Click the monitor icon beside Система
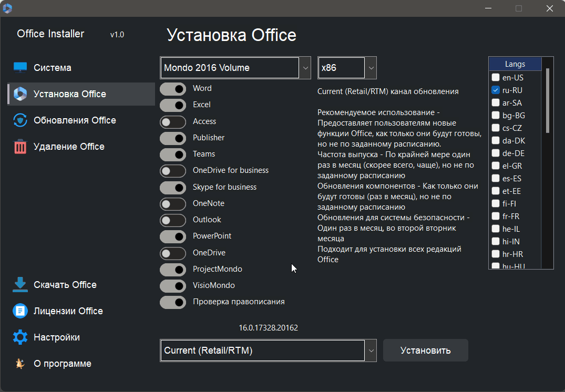 click(20, 67)
